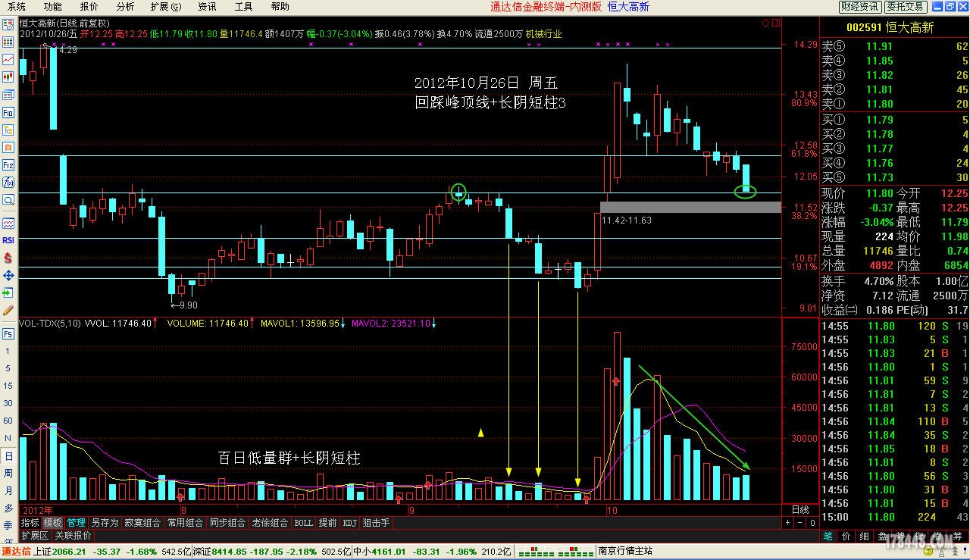Select the BOLL indicator tab
The image size is (970, 560).
coord(303,523)
